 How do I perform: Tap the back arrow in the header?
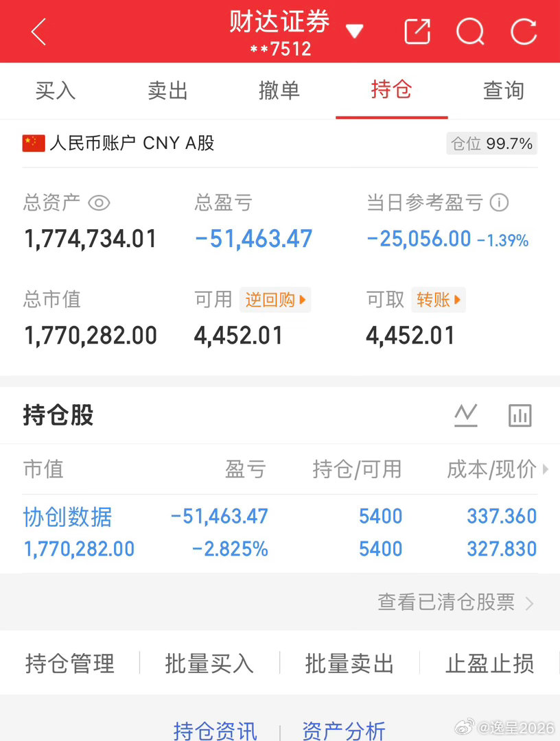click(38, 32)
